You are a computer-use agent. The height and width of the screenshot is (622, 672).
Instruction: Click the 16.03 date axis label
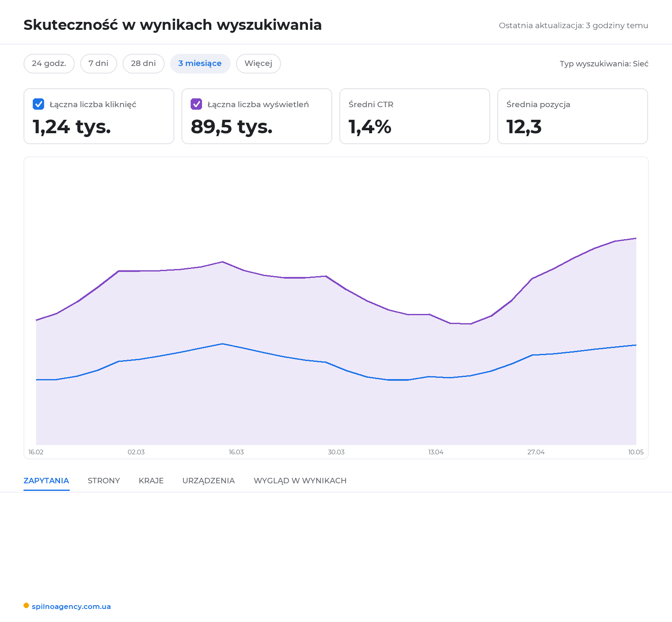[x=236, y=452]
